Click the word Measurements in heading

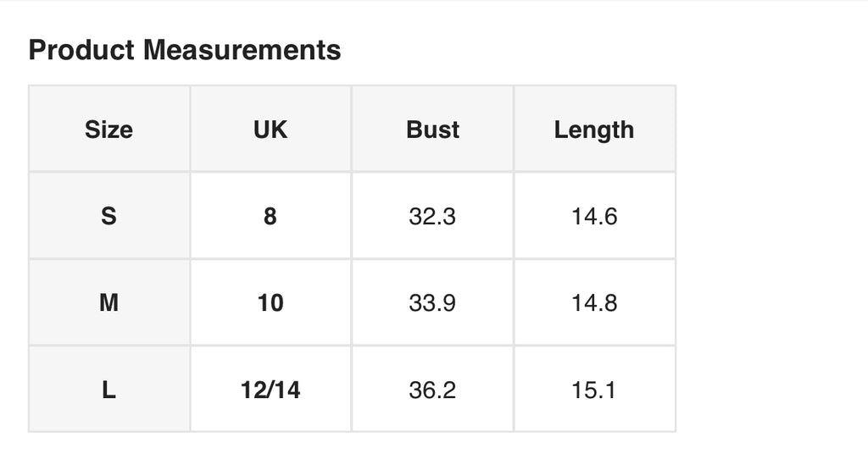pyautogui.click(x=242, y=50)
